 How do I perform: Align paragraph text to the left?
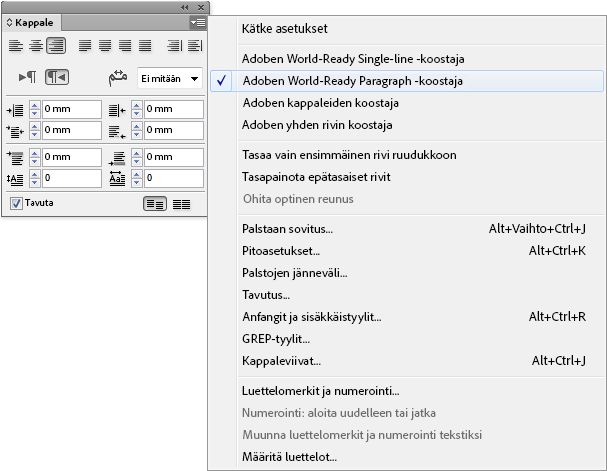(x=15, y=46)
